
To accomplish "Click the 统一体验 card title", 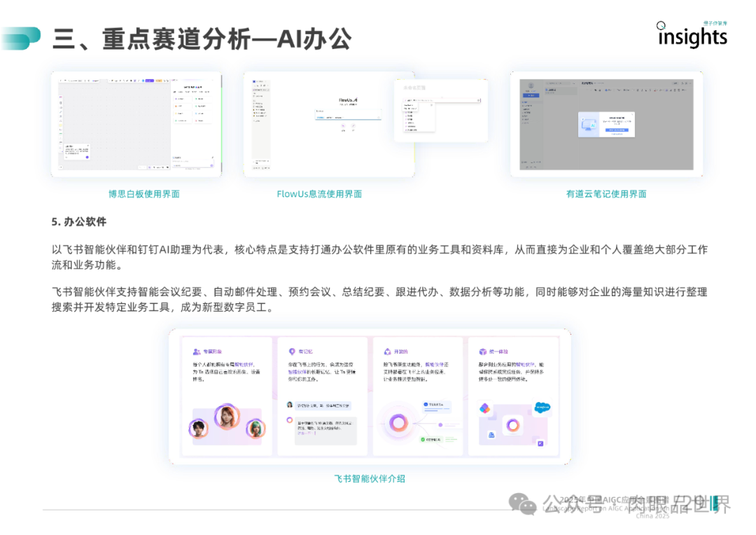I will (x=498, y=352).
